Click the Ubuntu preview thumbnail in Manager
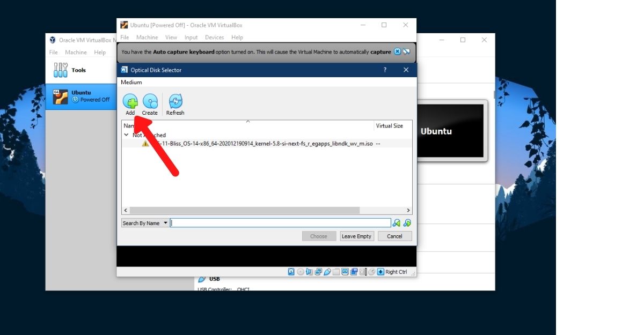644x335 pixels. 451,131
